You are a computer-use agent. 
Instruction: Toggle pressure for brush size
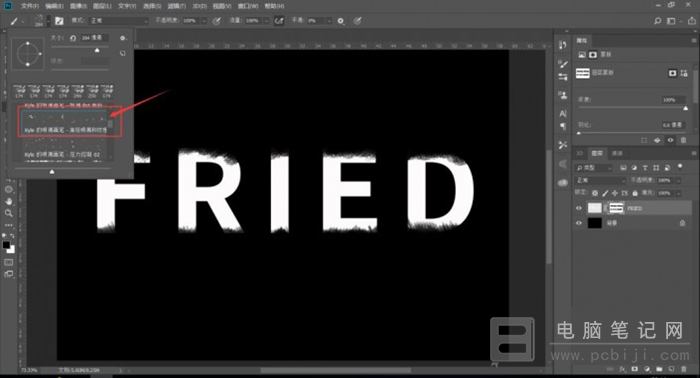click(x=358, y=21)
